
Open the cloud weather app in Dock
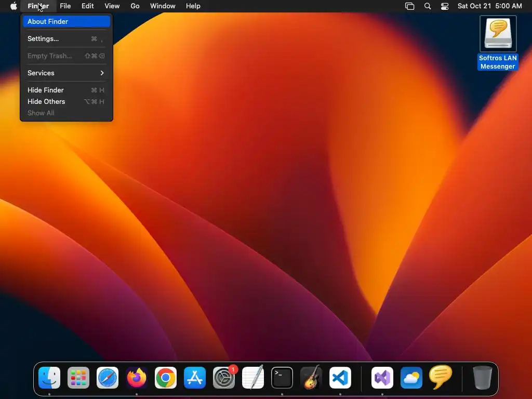coord(411,378)
